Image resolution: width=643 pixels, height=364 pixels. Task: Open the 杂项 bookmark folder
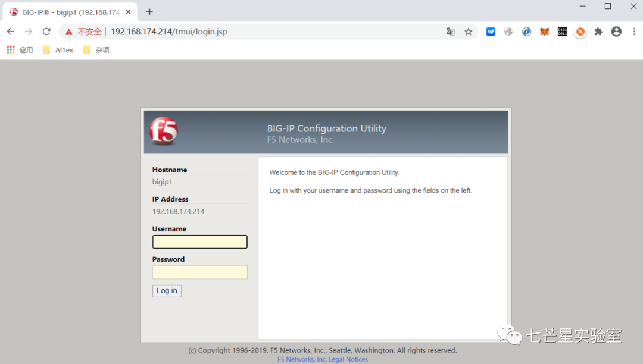click(96, 50)
